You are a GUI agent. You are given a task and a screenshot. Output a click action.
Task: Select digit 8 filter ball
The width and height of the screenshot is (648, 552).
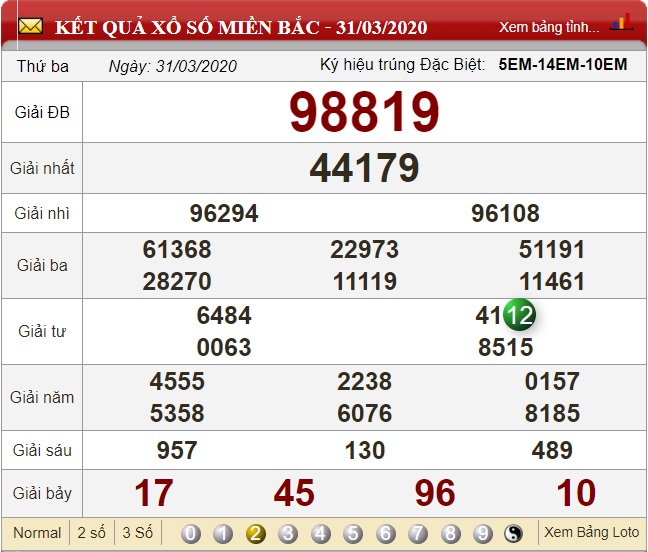(x=450, y=533)
